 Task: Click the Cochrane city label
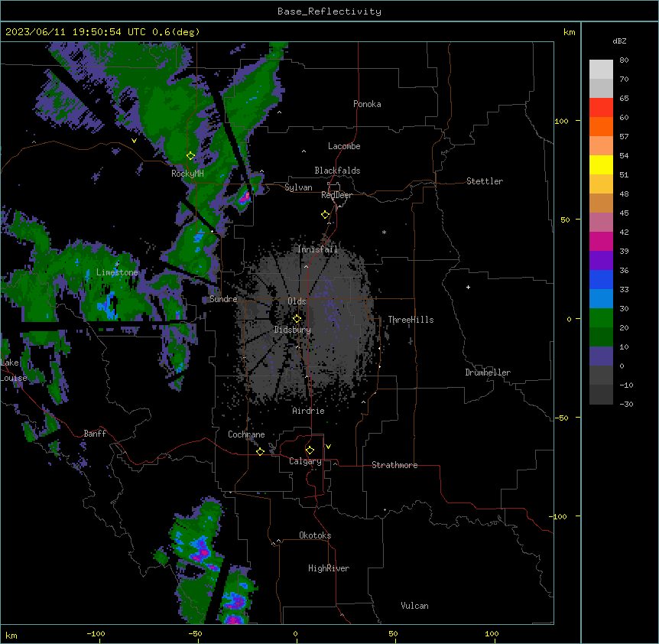click(246, 434)
